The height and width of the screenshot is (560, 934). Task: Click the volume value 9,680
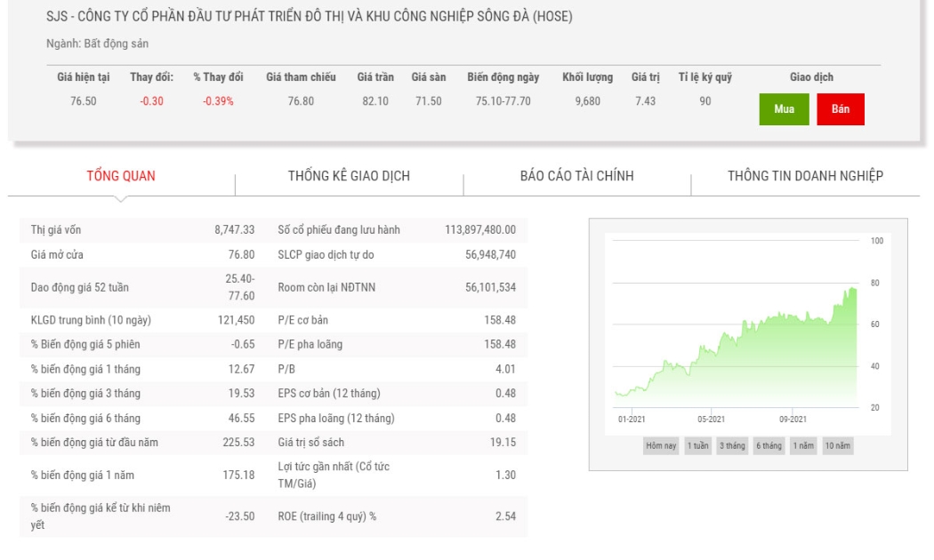[588, 101]
